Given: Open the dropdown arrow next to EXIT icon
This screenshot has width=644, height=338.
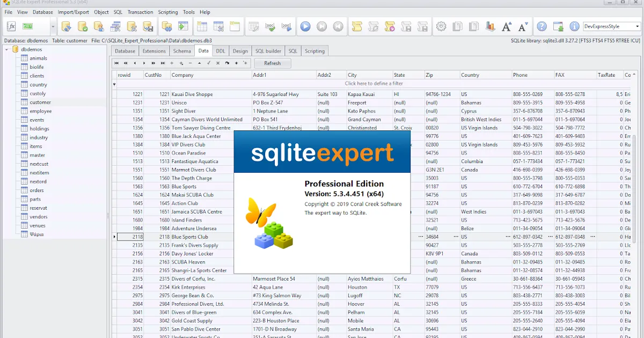Looking at the screenshot, I should coord(53,26).
